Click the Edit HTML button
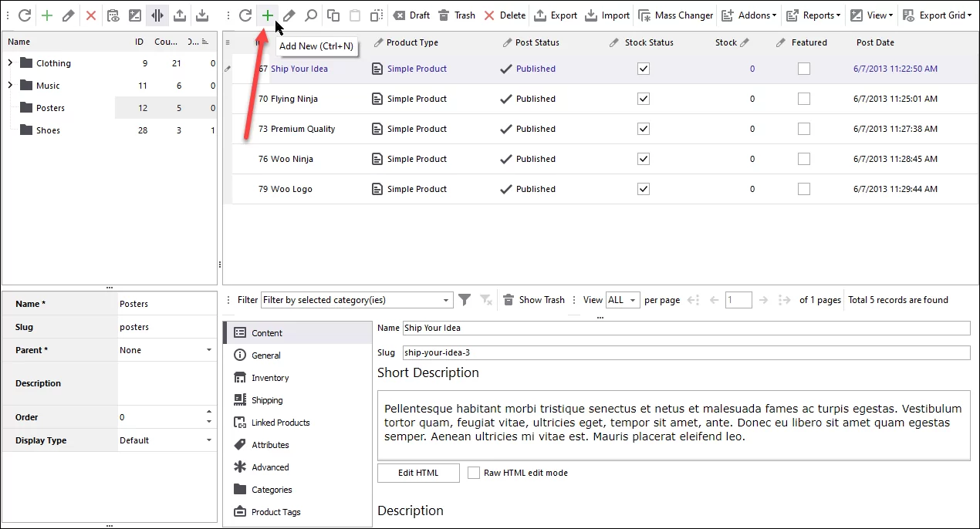This screenshot has height=529, width=980. pos(417,473)
